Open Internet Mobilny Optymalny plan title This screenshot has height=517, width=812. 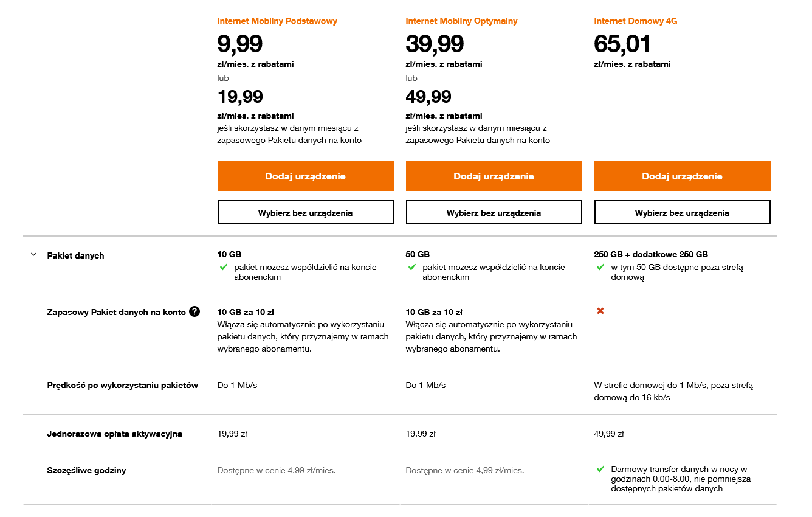pos(461,21)
